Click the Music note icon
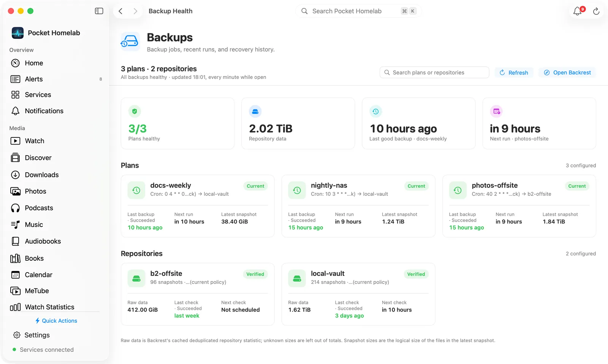Viewport: 608px width, 364px height. tap(15, 225)
